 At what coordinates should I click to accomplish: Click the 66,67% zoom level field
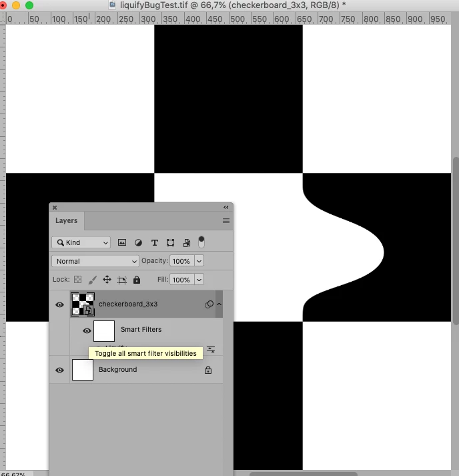pyautogui.click(x=13, y=473)
